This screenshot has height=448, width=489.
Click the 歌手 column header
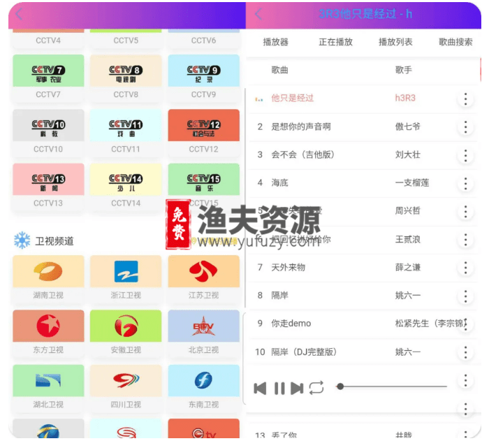tap(404, 70)
